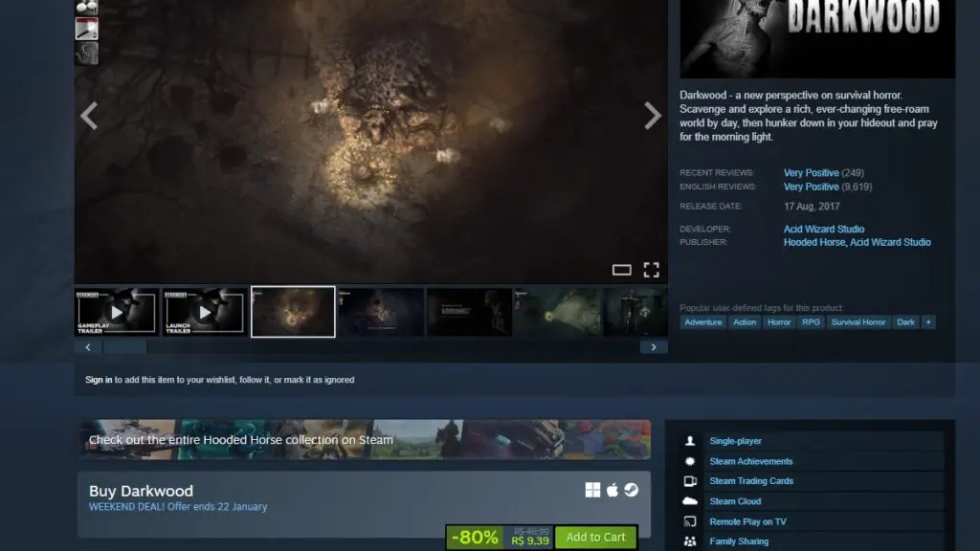Click the Steam Cloud icon

(689, 501)
